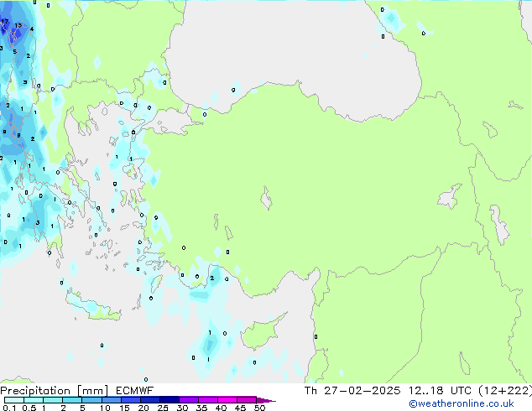Click the 0.1–0.5 mm legend color swatch
This screenshot has height=411, width=532.
14,400
